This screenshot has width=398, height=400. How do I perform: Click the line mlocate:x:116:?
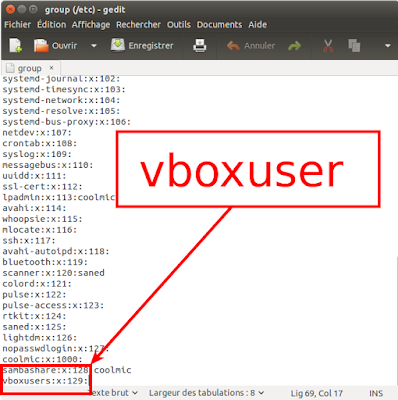click(x=40, y=230)
